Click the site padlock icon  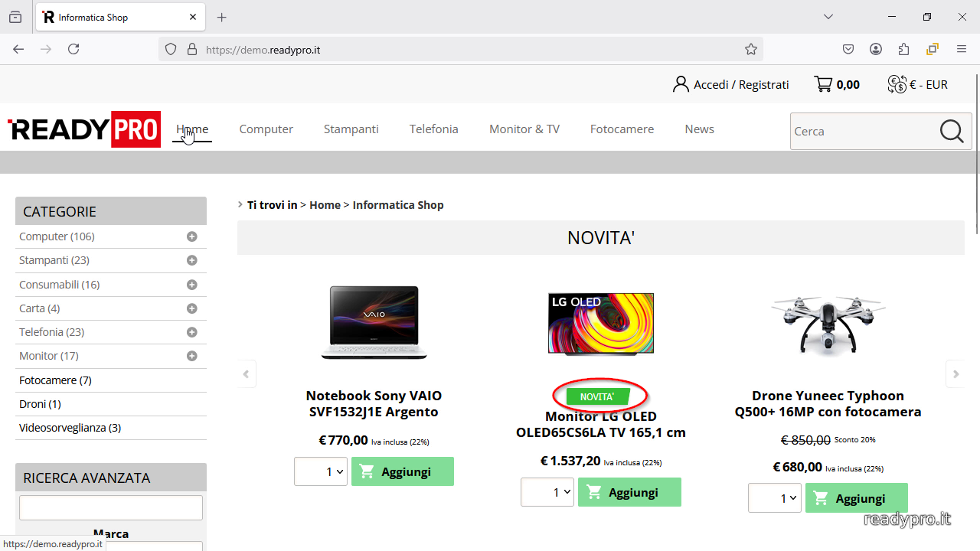[x=192, y=49]
